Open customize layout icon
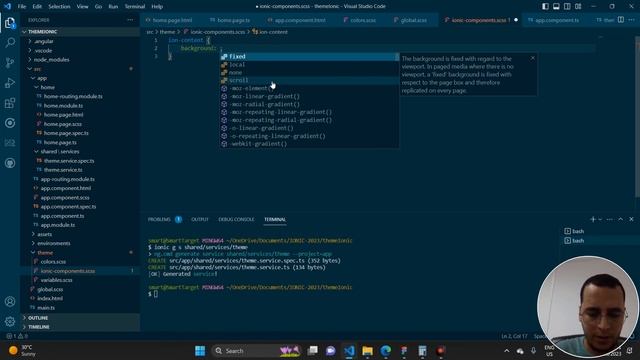 (578, 6)
